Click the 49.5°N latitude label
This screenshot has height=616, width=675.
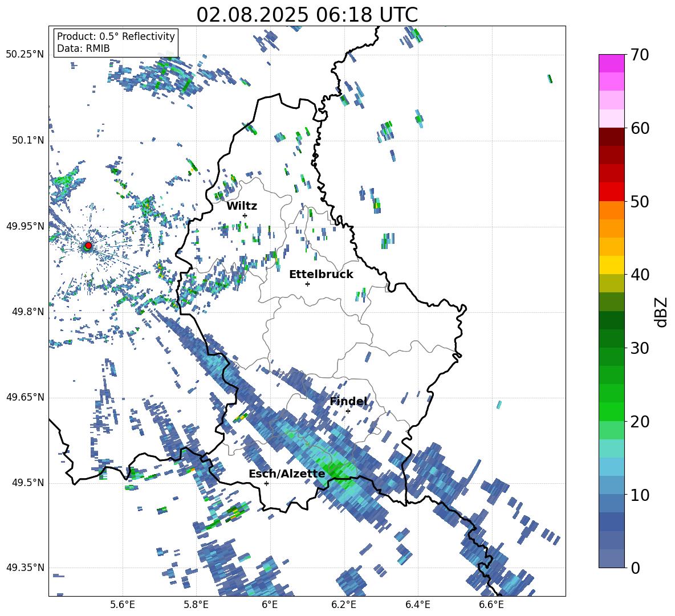pos(28,482)
